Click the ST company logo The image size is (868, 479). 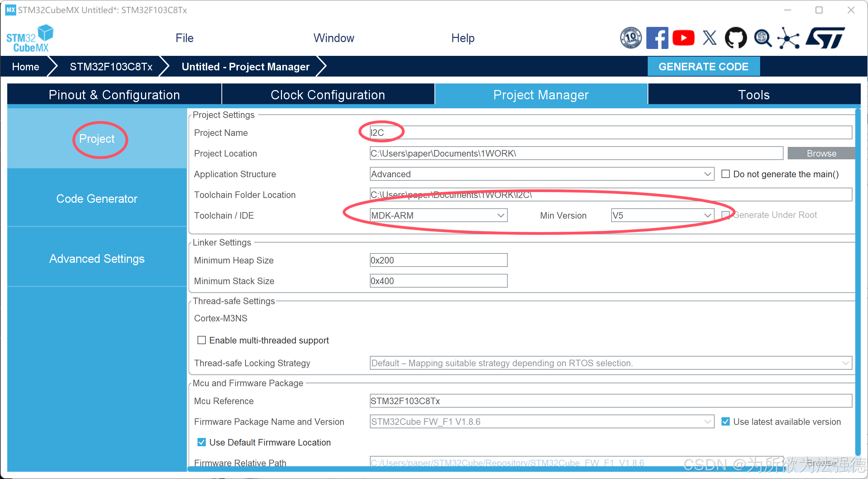[x=825, y=38]
